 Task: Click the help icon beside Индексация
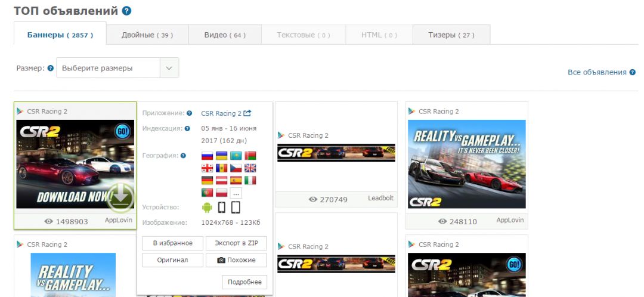tap(187, 129)
